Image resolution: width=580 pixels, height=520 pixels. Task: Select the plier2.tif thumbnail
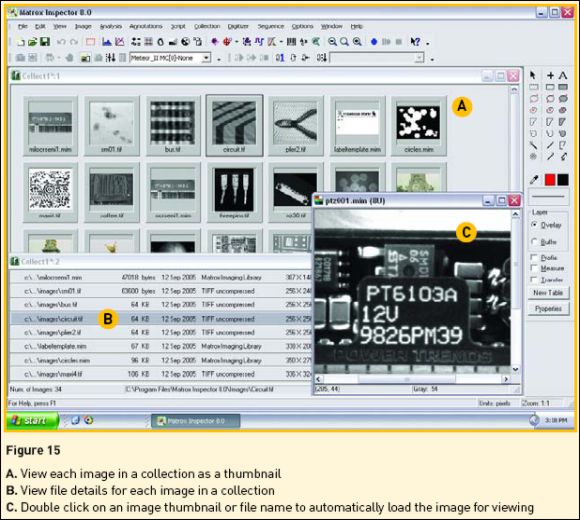(x=296, y=126)
